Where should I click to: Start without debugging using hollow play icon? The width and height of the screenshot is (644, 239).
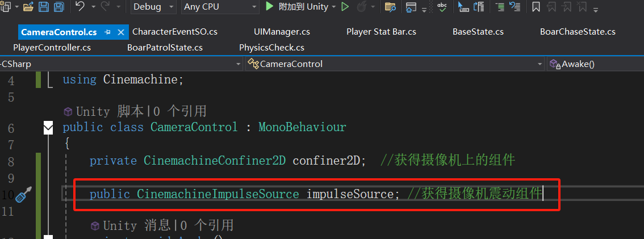coord(345,7)
